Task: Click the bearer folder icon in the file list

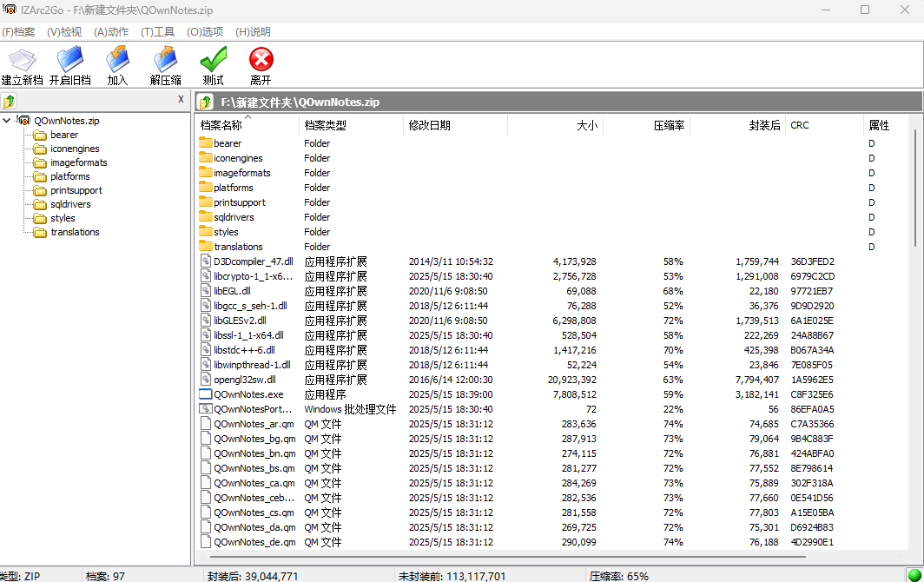Action: [x=206, y=142]
